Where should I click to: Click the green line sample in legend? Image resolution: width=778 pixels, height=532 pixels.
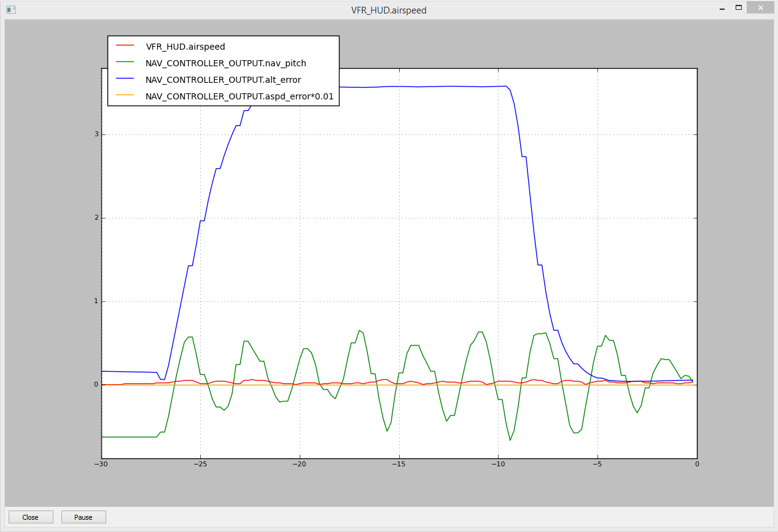coord(125,63)
